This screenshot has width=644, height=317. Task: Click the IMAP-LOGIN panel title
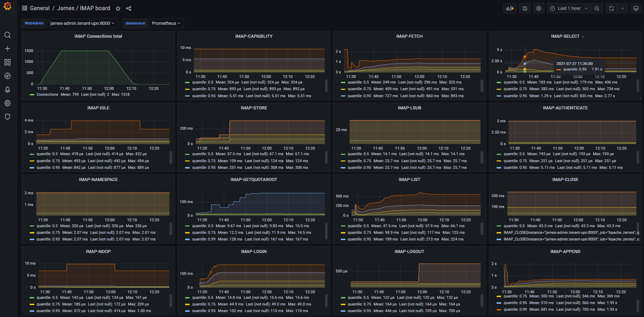[x=254, y=252]
